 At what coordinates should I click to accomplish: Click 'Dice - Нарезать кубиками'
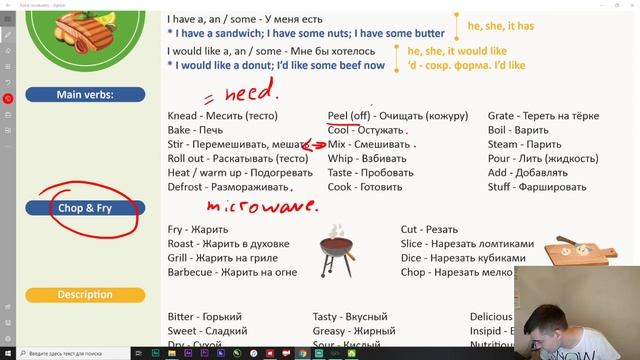(x=463, y=258)
